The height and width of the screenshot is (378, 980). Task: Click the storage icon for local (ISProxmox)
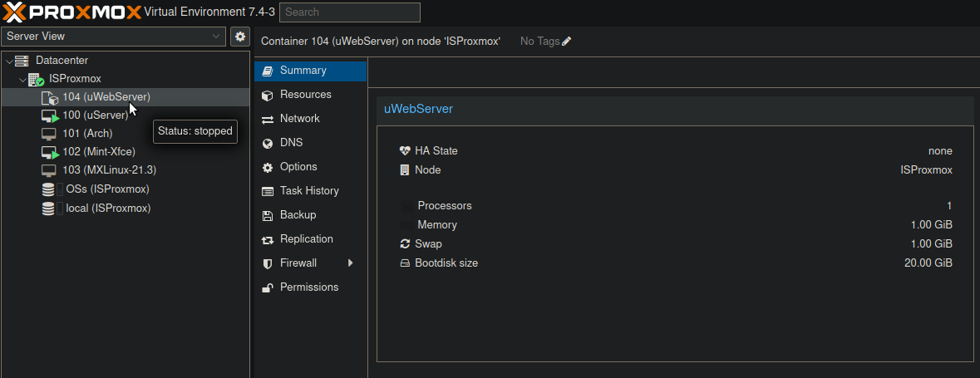[x=48, y=208]
